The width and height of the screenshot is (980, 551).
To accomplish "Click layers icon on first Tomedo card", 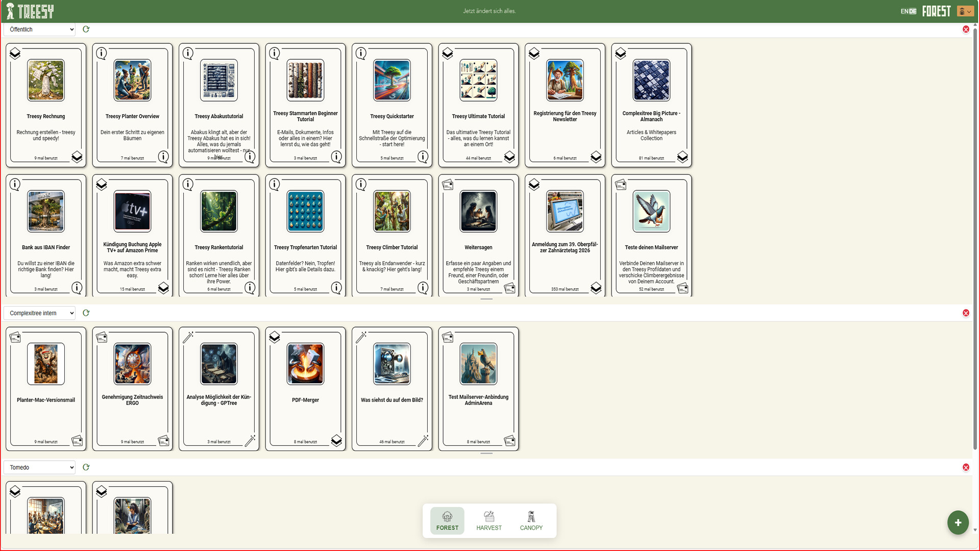I will pyautogui.click(x=15, y=491).
